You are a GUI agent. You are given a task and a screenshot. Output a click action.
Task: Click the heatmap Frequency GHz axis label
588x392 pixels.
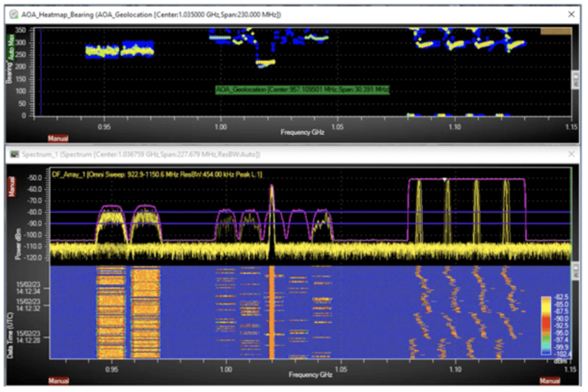(302, 132)
